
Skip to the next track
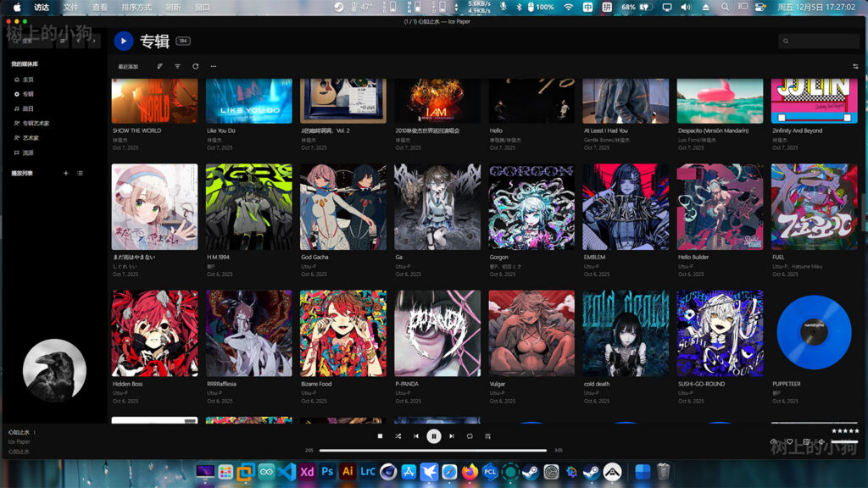pos(452,435)
